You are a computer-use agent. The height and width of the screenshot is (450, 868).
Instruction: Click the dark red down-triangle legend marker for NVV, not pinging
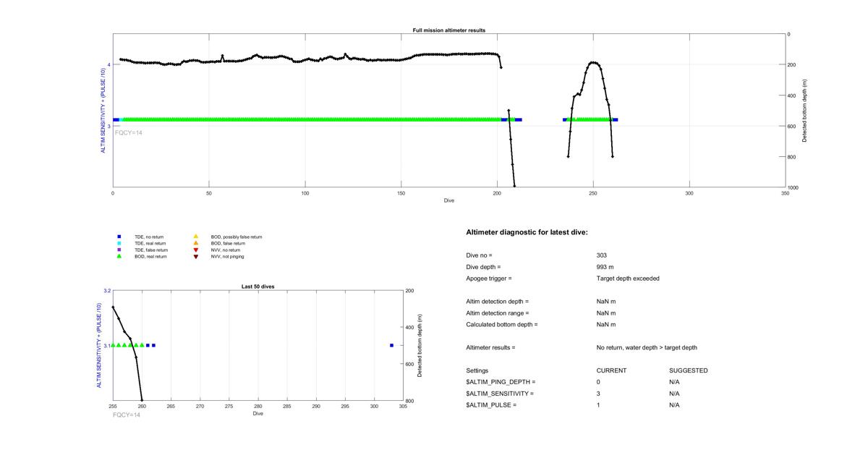(195, 256)
